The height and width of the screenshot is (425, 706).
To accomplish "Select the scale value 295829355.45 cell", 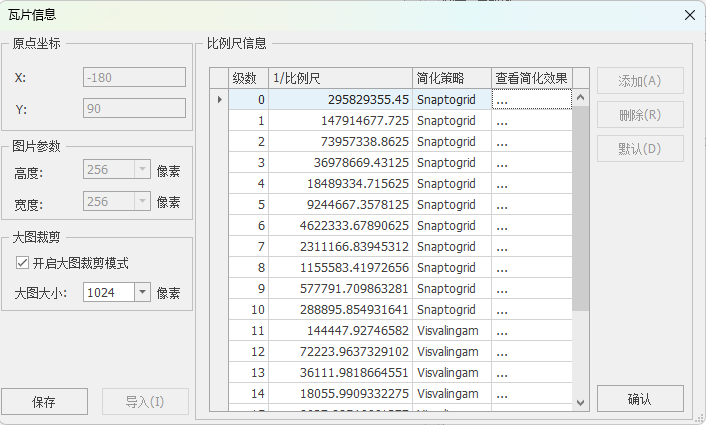I will [340, 99].
